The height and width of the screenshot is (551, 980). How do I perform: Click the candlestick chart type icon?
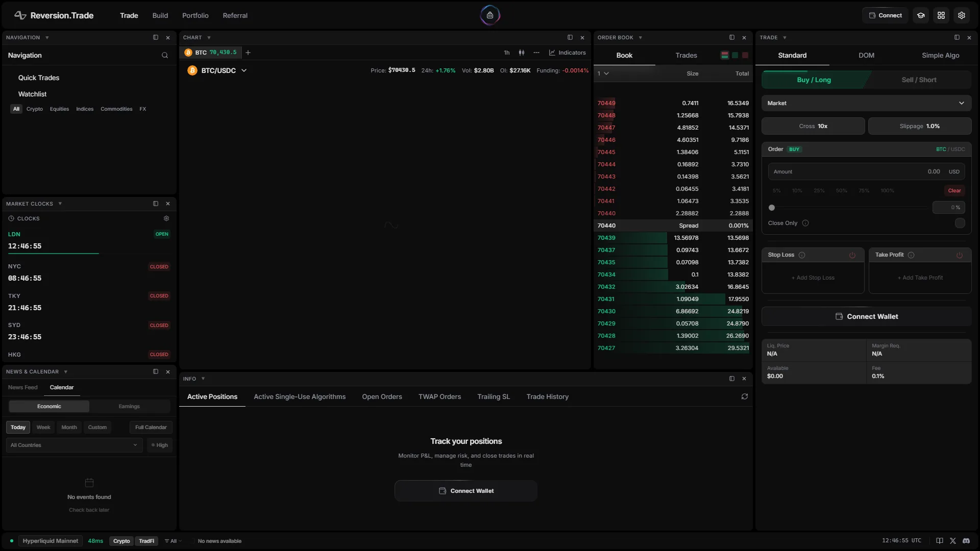[522, 53]
